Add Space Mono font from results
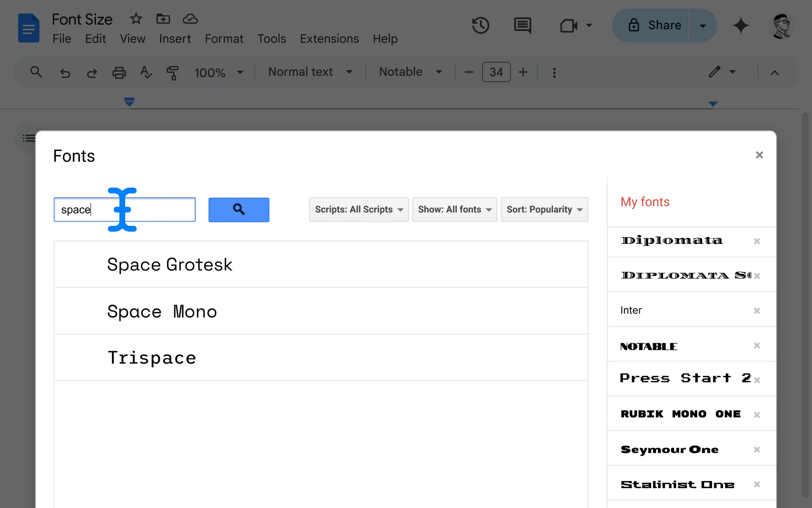 321,311
